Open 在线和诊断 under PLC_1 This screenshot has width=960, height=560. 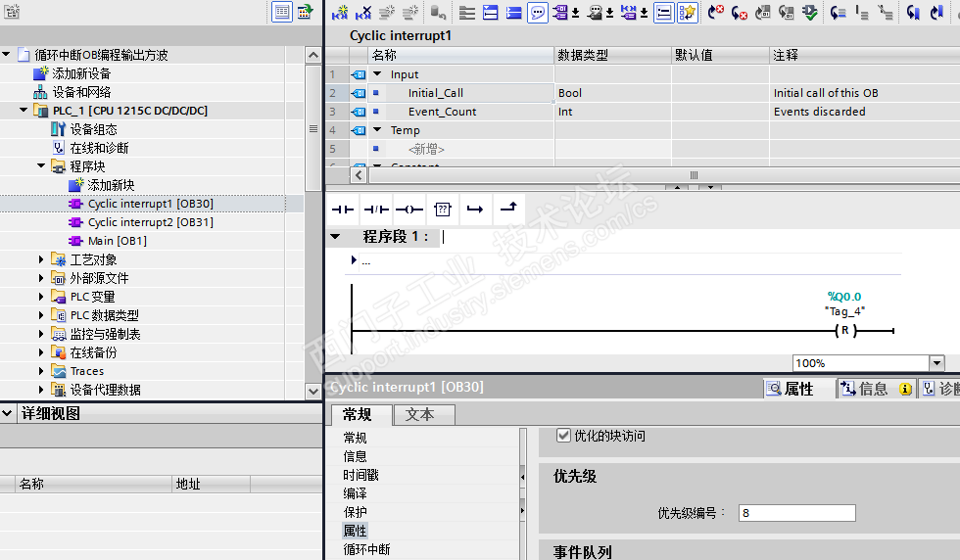tap(99, 148)
